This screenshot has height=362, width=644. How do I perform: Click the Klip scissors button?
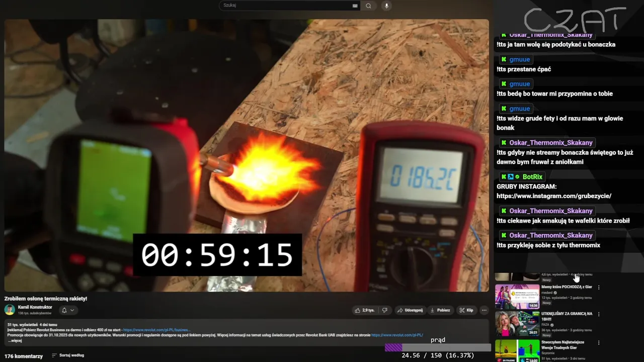click(466, 310)
